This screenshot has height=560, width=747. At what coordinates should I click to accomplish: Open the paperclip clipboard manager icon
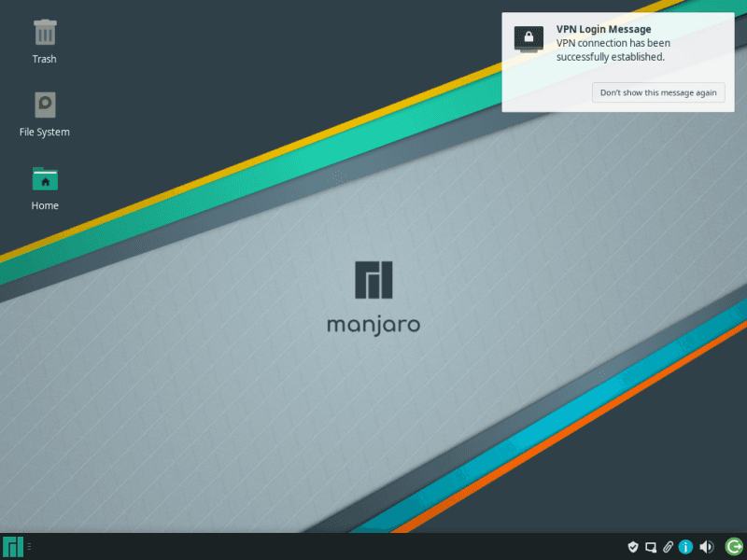pos(668,547)
